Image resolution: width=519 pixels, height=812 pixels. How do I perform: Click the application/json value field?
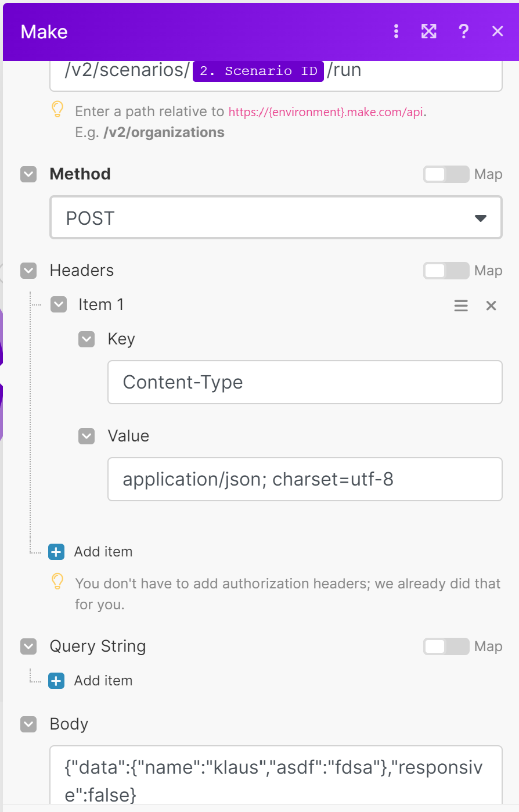pyautogui.click(x=305, y=479)
